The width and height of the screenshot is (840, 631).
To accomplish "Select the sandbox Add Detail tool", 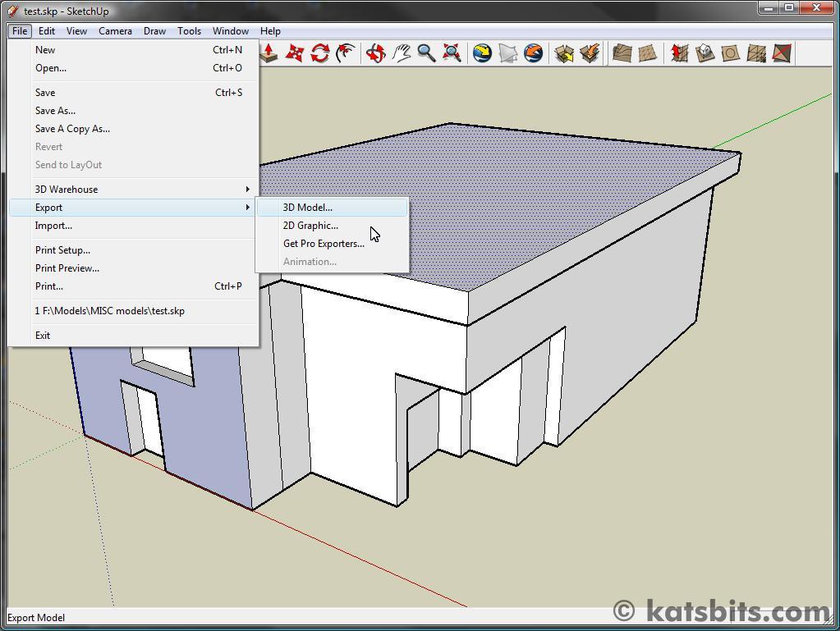I will [756, 53].
